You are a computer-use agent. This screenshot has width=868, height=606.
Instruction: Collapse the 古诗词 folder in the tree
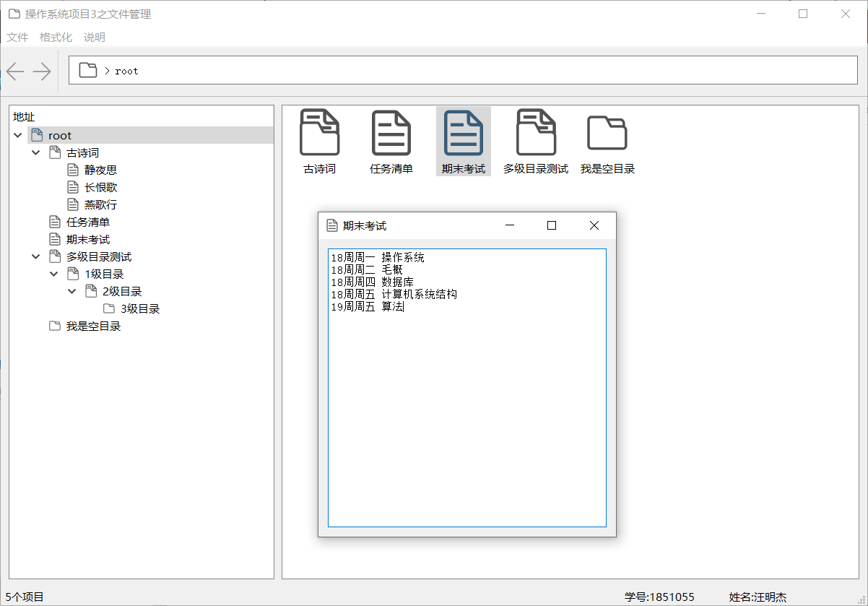[x=35, y=152]
